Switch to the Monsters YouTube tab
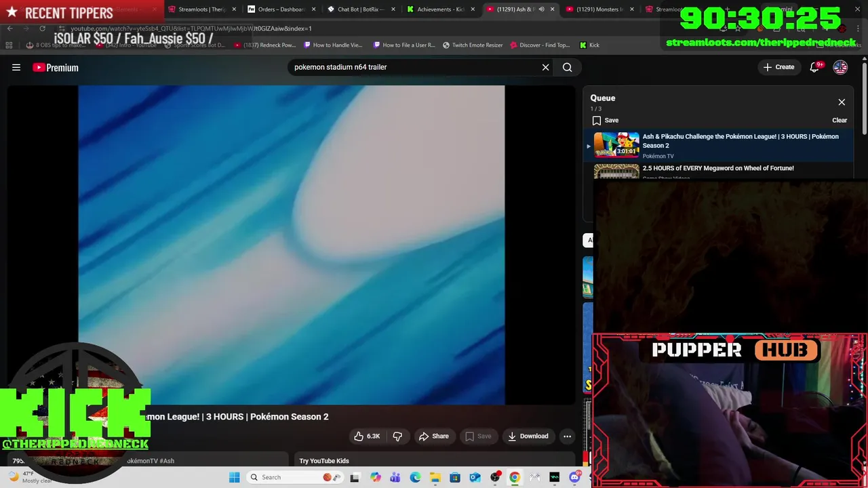This screenshot has height=488, width=868. (600, 9)
